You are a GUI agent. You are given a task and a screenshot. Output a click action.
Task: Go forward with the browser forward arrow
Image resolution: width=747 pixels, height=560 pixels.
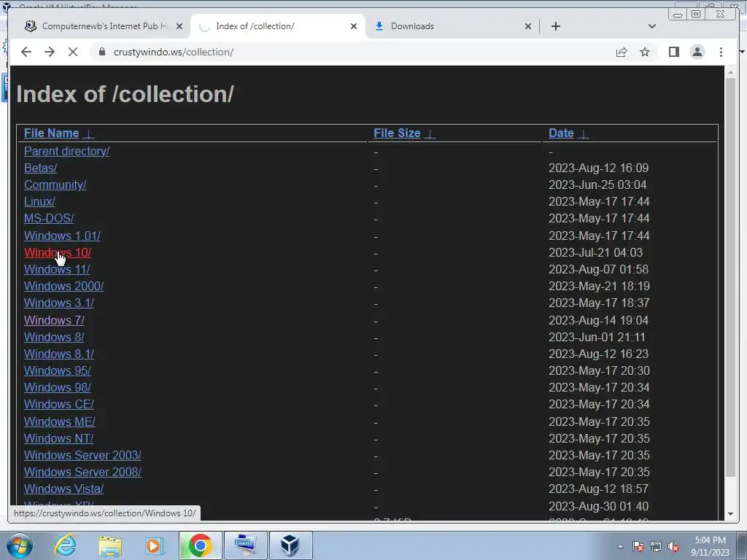tap(50, 52)
